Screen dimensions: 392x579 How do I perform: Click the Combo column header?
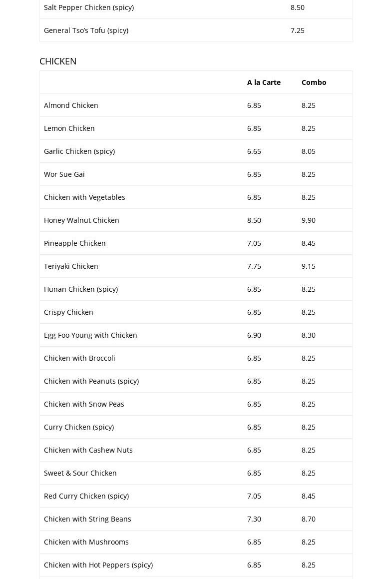tap(314, 82)
